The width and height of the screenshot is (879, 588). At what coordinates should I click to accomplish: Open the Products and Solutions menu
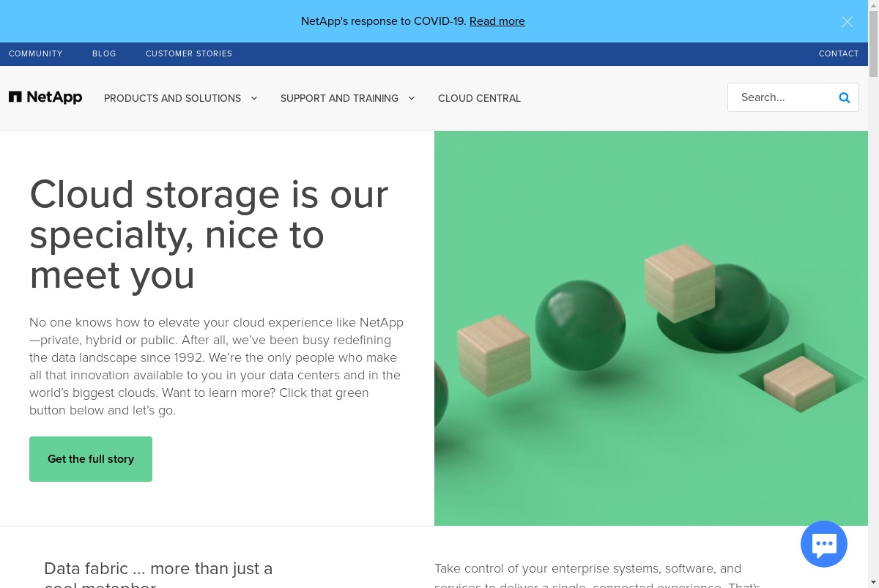pyautogui.click(x=172, y=98)
